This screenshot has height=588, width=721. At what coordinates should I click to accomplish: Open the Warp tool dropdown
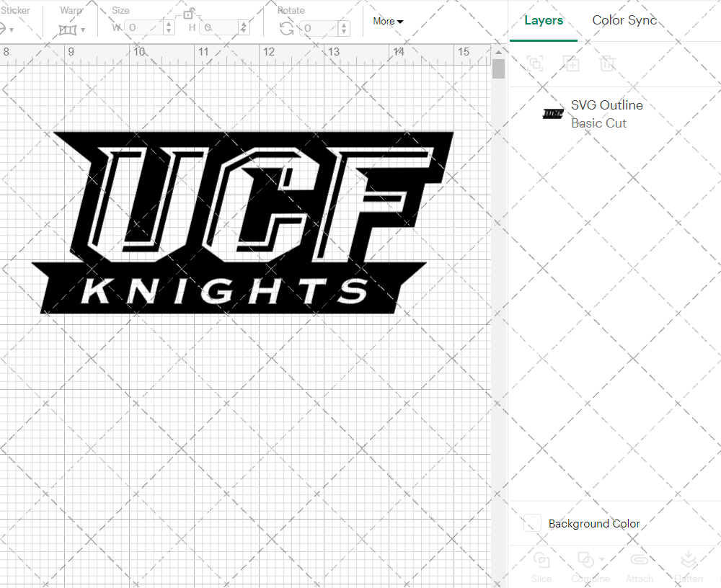click(83, 30)
